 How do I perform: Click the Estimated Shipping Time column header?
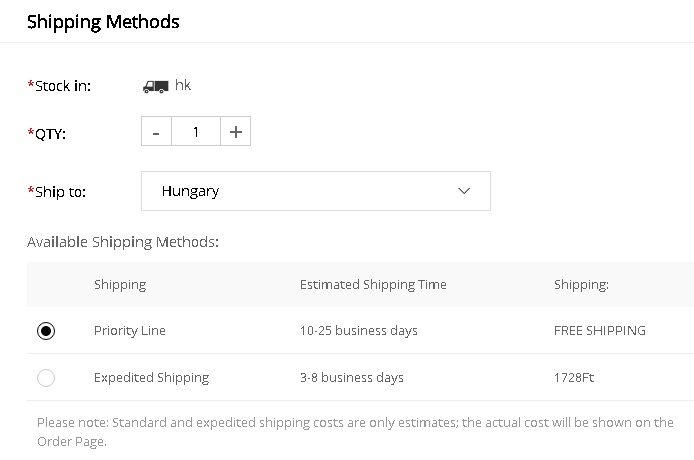click(x=373, y=285)
